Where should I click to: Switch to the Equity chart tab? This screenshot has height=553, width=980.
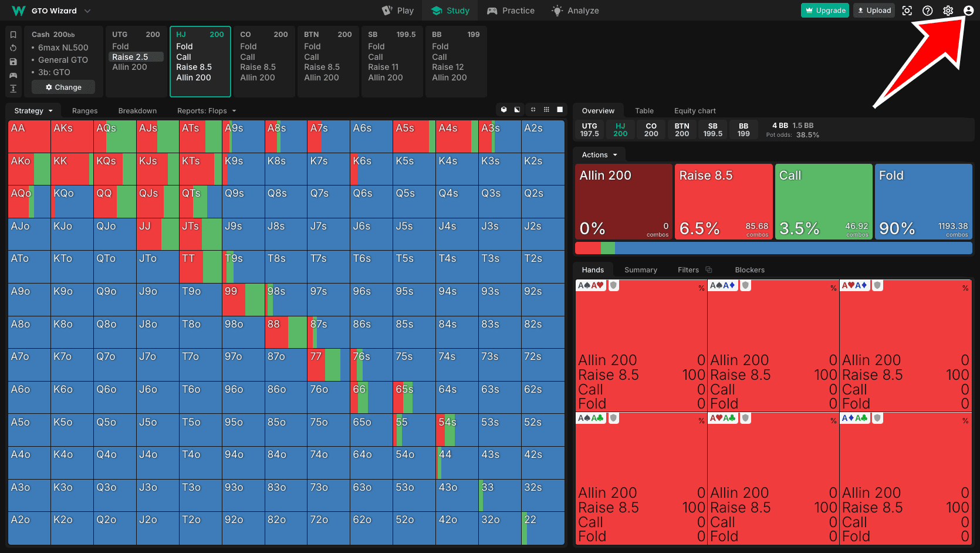(x=695, y=111)
